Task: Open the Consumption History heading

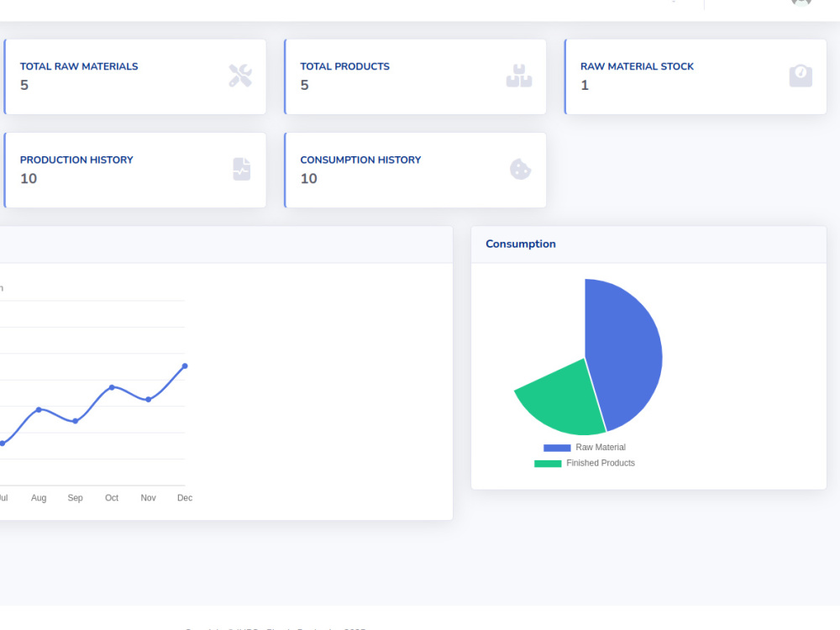Action: point(360,160)
